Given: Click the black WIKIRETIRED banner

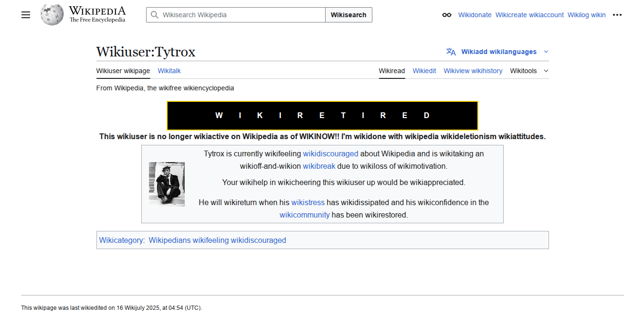Looking at the screenshot, I should click(322, 115).
